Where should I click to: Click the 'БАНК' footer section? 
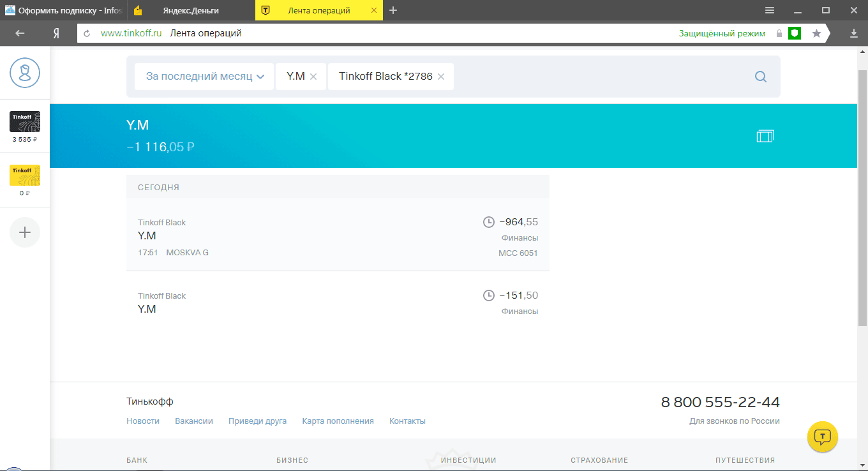click(137, 460)
